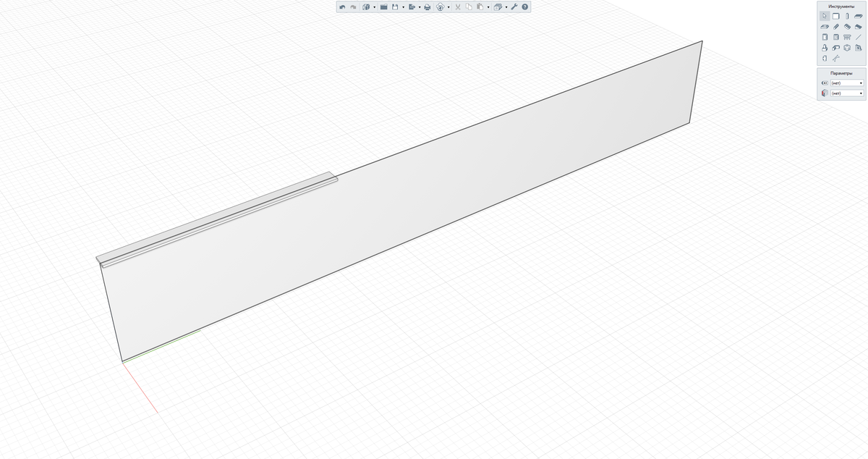868x459 pixels.
Task: Select the table with legs tool
Action: [847, 38]
